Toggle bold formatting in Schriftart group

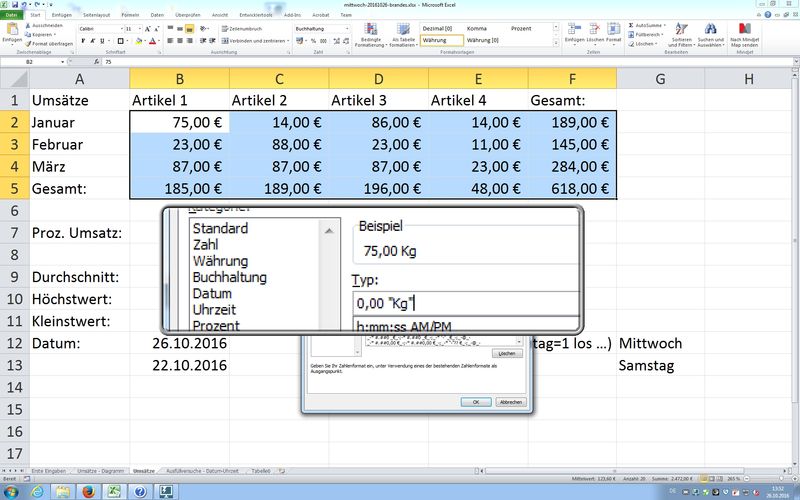(x=83, y=42)
